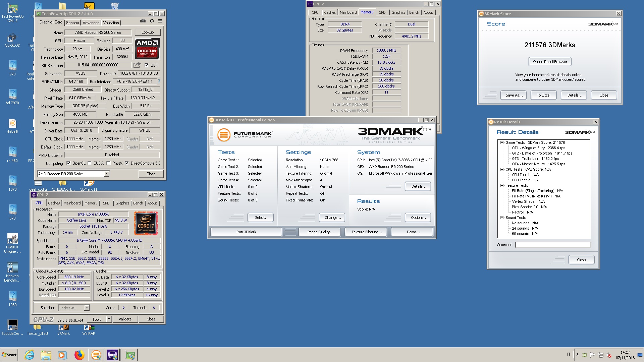Viewport: 644px width, 362px height.
Task: Collapse the CPU Tests tree node
Action: [502, 169]
